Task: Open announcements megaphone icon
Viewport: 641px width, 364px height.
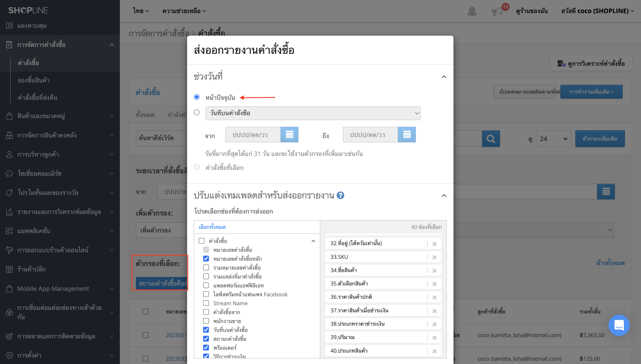Action: [x=497, y=11]
